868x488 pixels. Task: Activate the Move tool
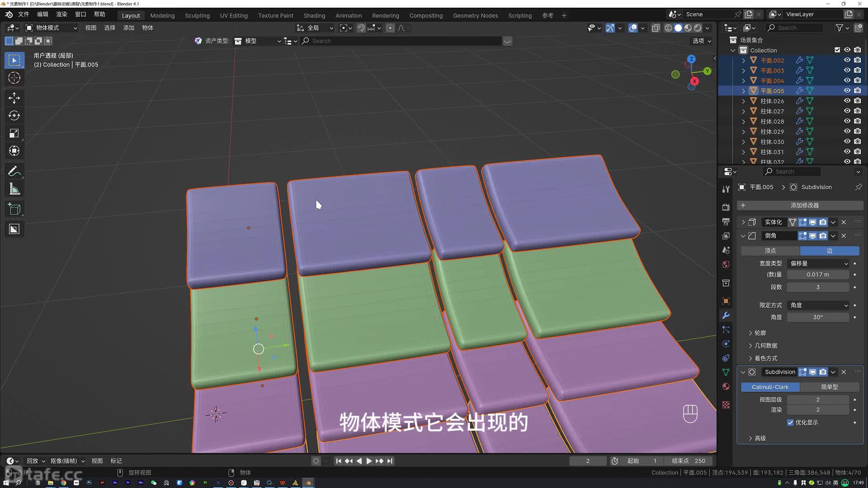point(14,98)
